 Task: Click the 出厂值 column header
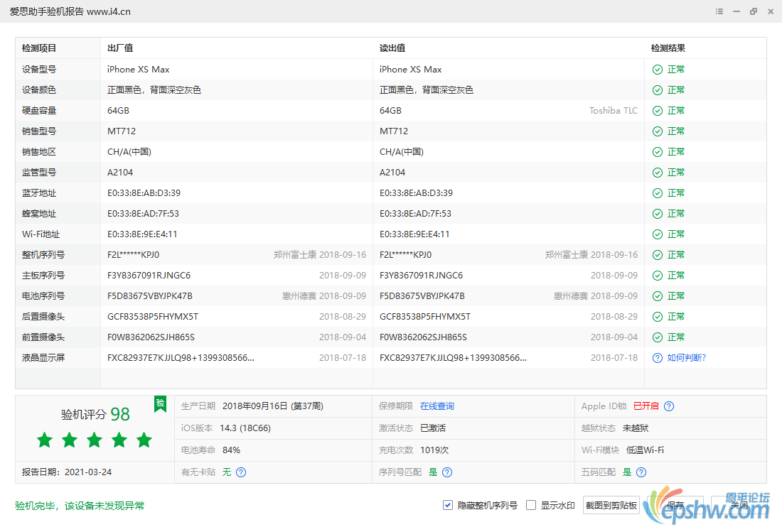120,48
